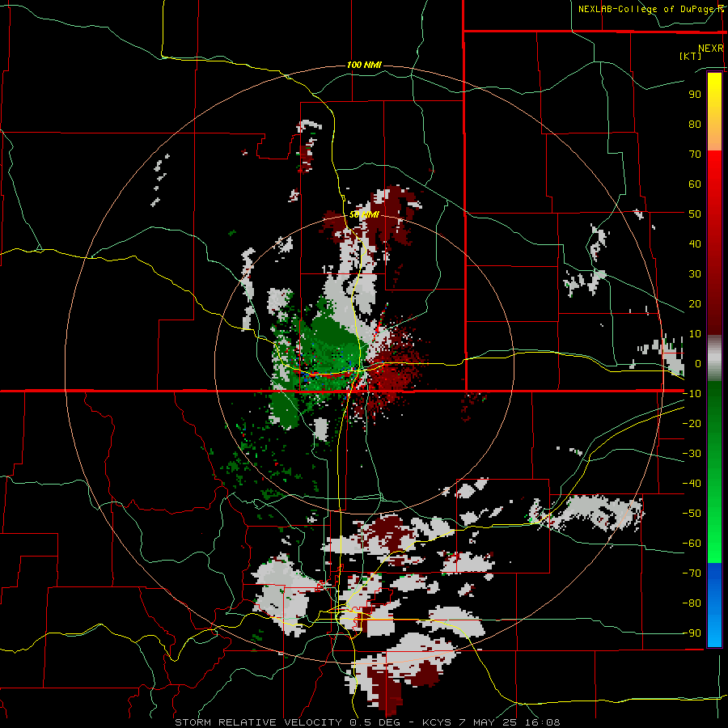Click the gray zero-velocity segment of the color bar
The image size is (728, 728).
click(714, 358)
